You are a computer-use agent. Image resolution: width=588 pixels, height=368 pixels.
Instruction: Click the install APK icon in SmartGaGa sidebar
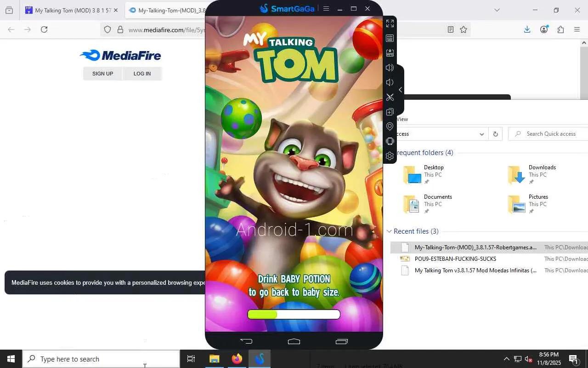(x=390, y=53)
